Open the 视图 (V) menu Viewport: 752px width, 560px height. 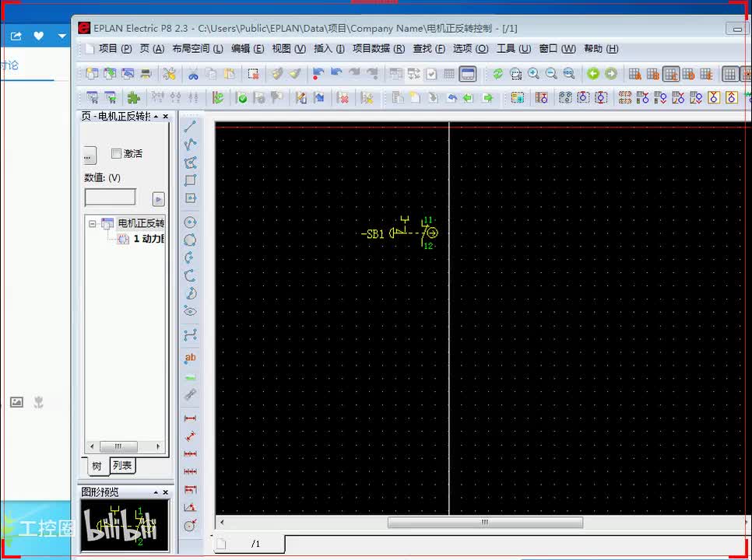coord(289,49)
